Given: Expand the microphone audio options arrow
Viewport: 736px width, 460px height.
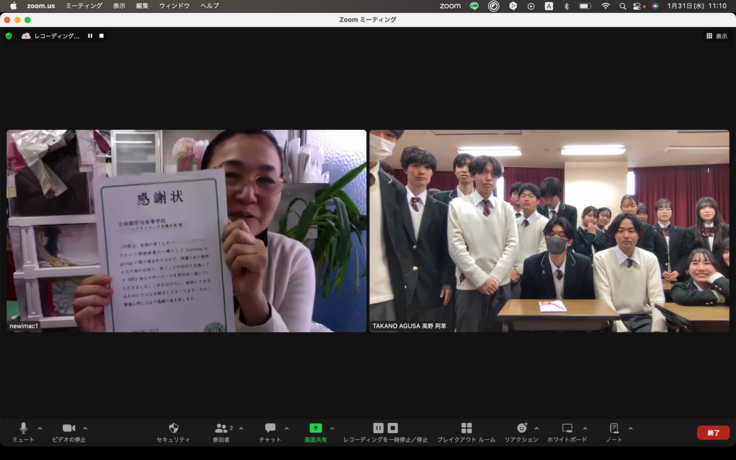Looking at the screenshot, I should pos(40,428).
